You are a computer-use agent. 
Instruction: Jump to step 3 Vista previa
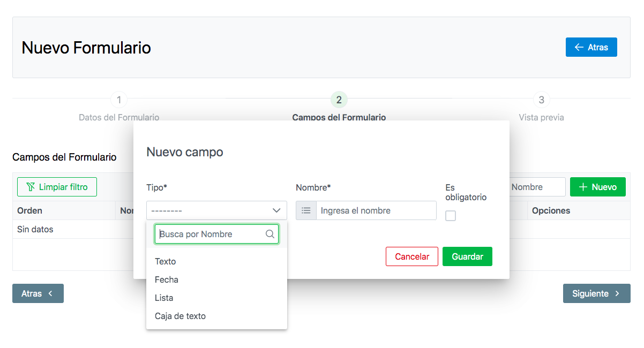pos(541,100)
